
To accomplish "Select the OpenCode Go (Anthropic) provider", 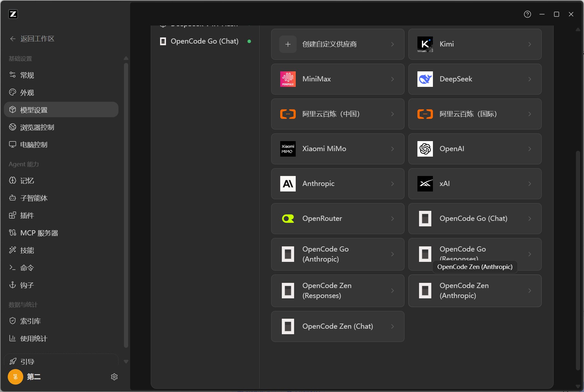I will tap(338, 254).
